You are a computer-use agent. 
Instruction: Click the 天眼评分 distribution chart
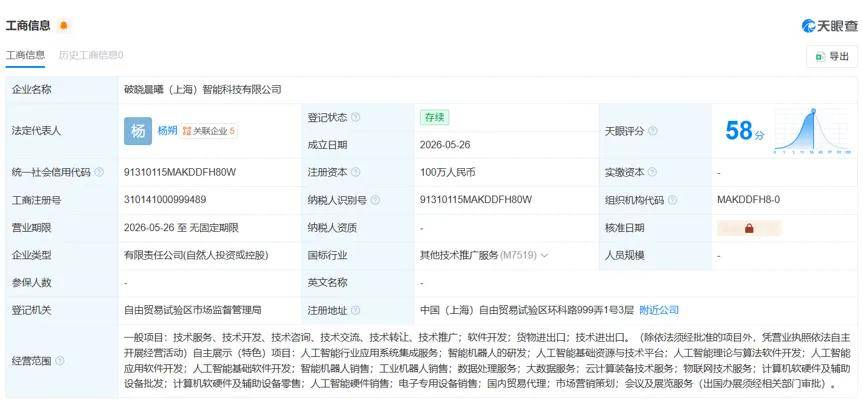pos(812,132)
